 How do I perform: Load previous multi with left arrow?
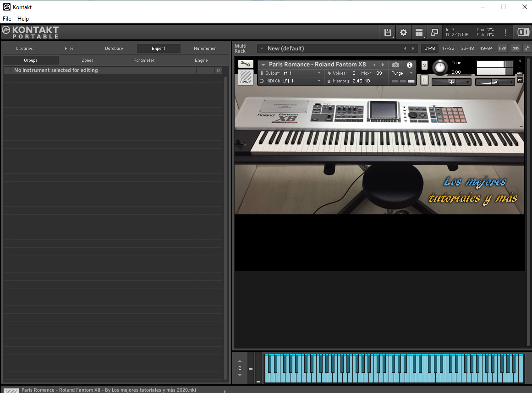point(405,49)
